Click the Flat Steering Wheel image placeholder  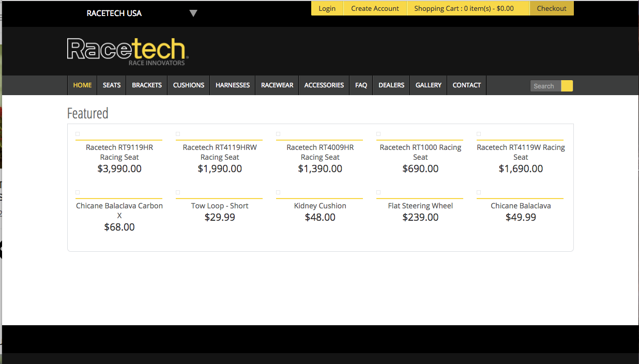click(378, 192)
